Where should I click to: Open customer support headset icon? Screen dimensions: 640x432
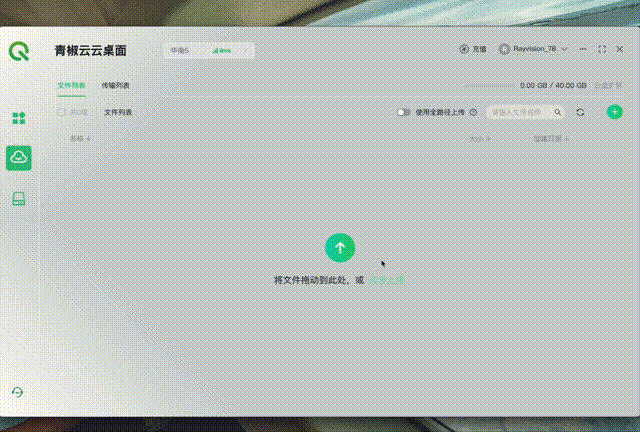click(x=17, y=392)
